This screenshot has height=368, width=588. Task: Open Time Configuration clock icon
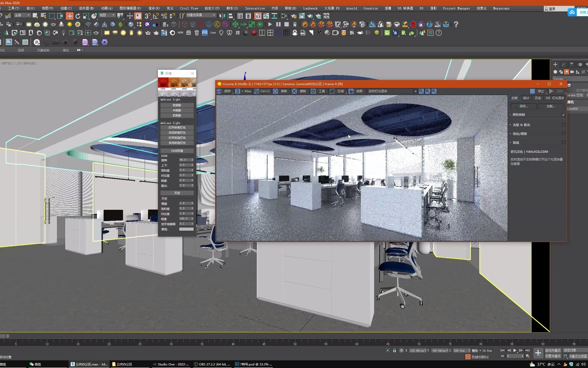528,356
